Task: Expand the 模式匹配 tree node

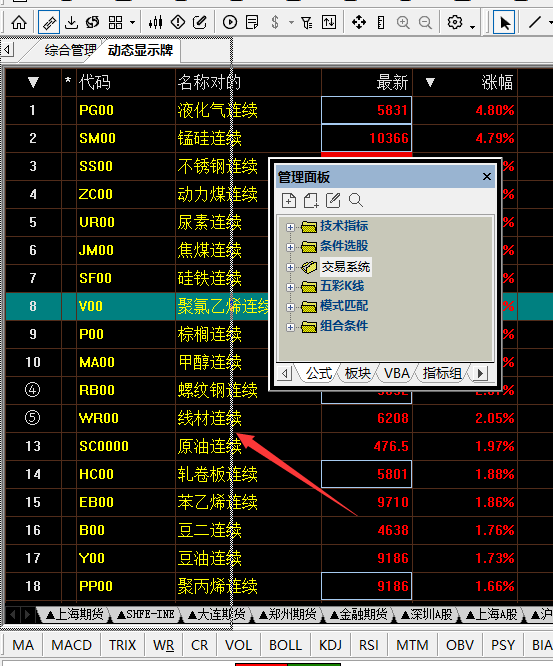Action: coord(290,307)
